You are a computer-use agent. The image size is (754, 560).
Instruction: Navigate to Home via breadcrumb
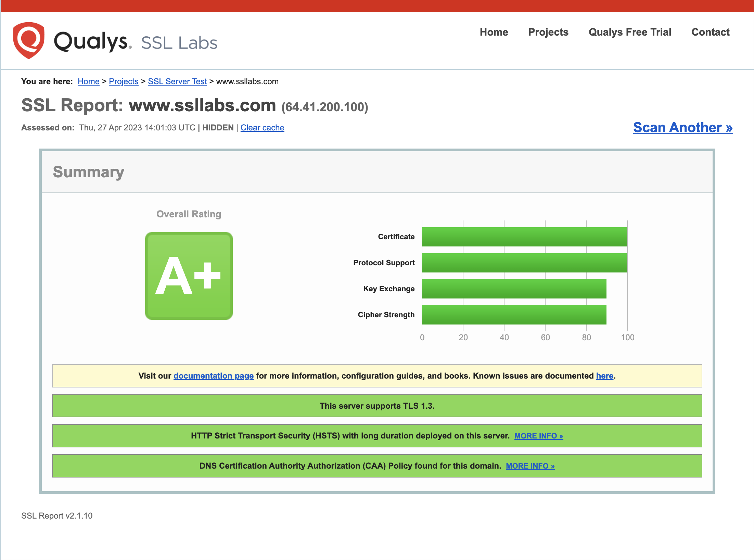(x=88, y=81)
